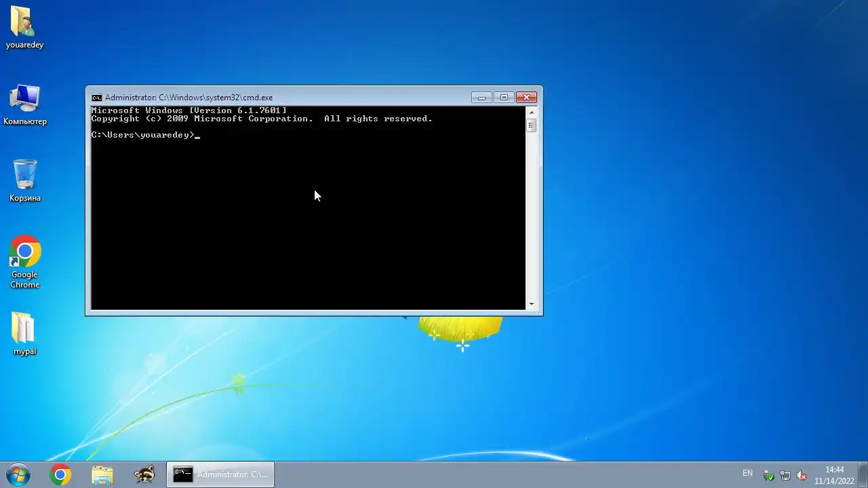Minimize the cmd.exe window

[x=481, y=98]
